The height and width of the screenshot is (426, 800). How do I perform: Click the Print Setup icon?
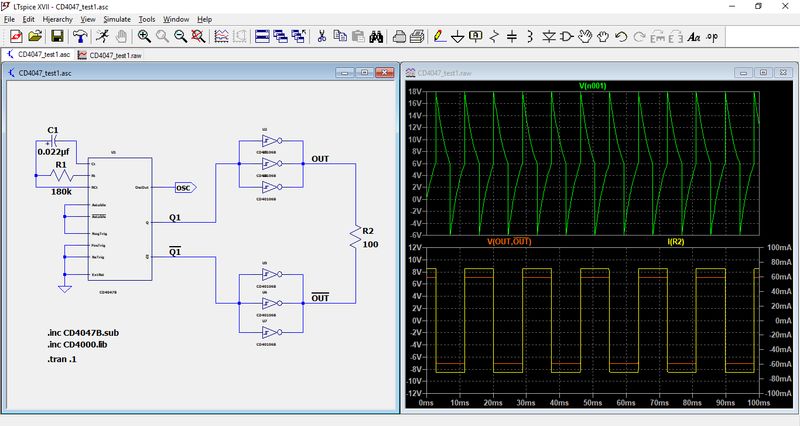(399, 36)
